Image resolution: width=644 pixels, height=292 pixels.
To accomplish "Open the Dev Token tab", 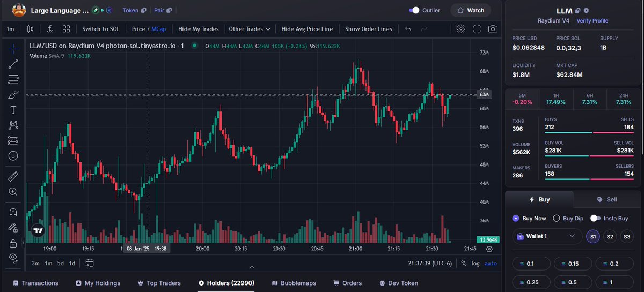I will [x=398, y=283].
